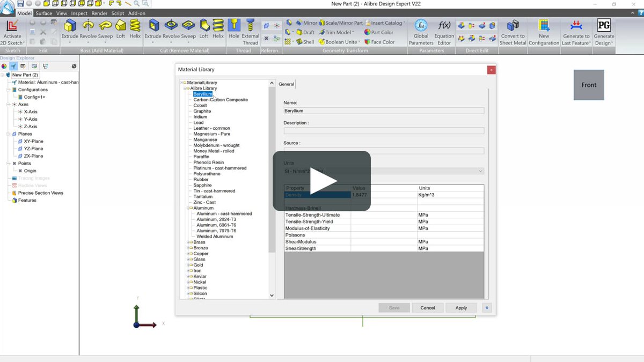Screen dimensions: 644x362
Task: Select Aluminum, 6061-T6 material
Action: coord(216,225)
